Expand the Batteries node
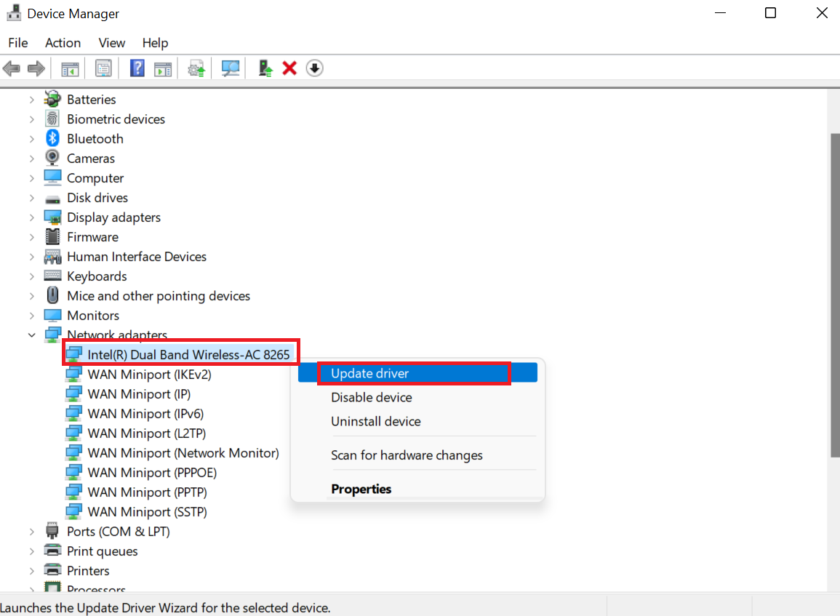840x616 pixels. tap(31, 100)
